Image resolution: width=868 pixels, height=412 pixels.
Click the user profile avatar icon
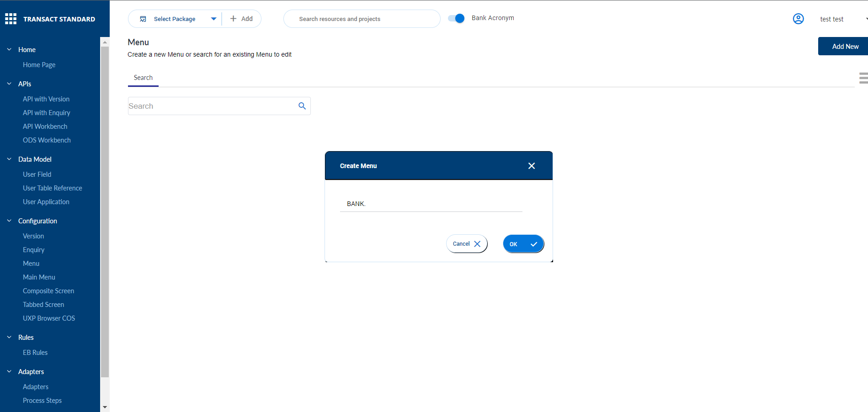pyautogui.click(x=798, y=19)
